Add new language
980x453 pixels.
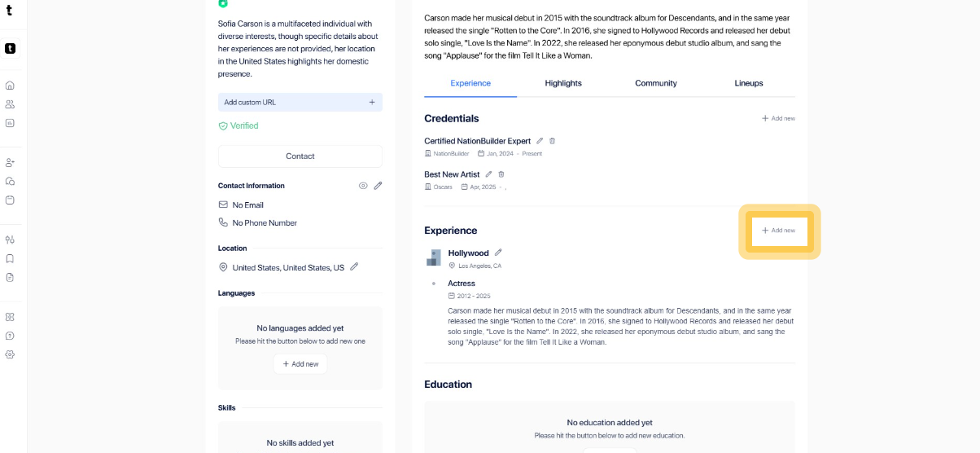click(x=300, y=364)
